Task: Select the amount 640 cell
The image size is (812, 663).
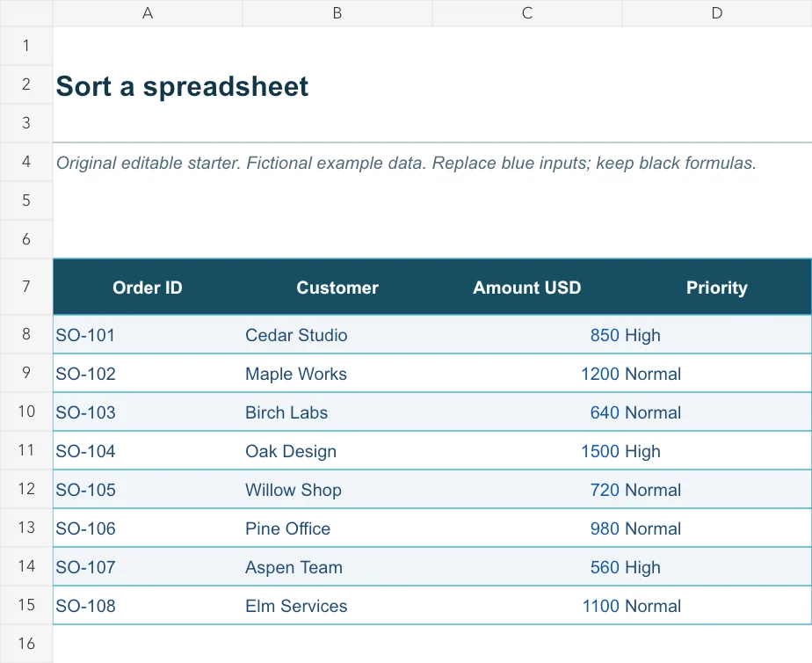Action: (x=527, y=412)
